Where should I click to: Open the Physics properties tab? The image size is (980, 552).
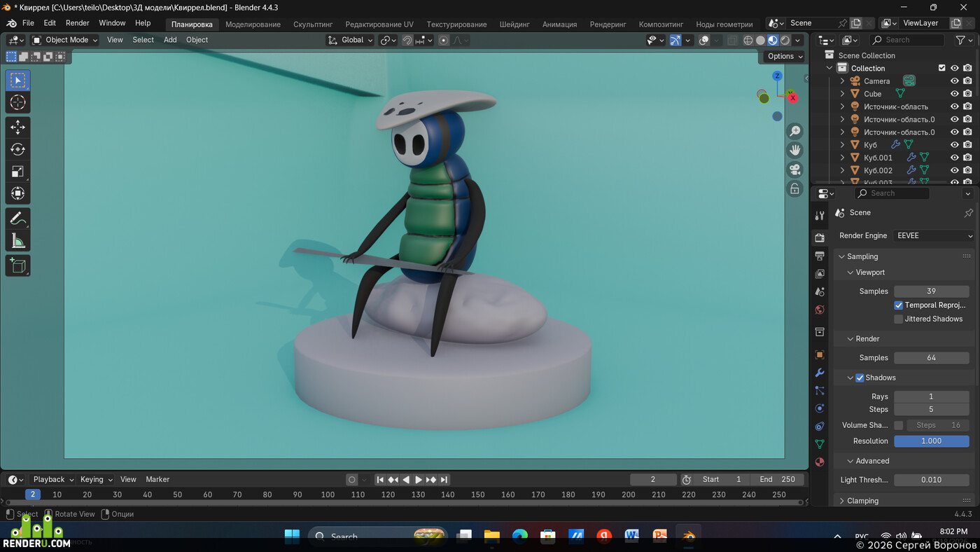pyautogui.click(x=820, y=408)
